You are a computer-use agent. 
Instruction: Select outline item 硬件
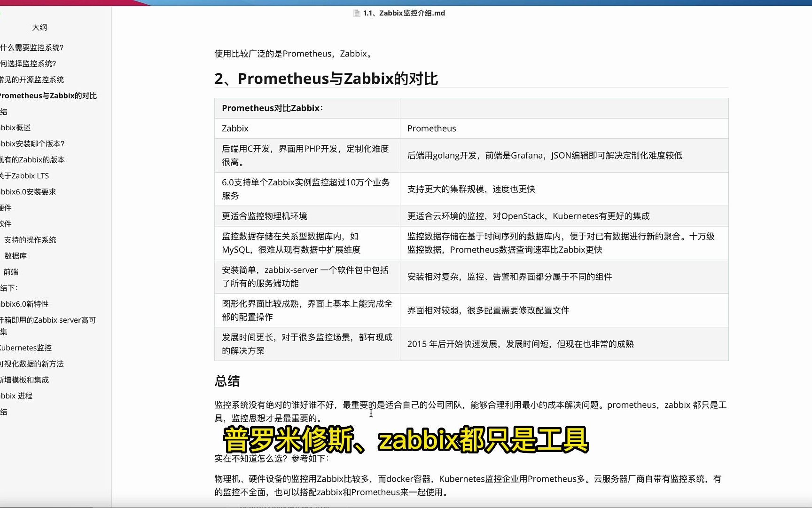(x=6, y=207)
